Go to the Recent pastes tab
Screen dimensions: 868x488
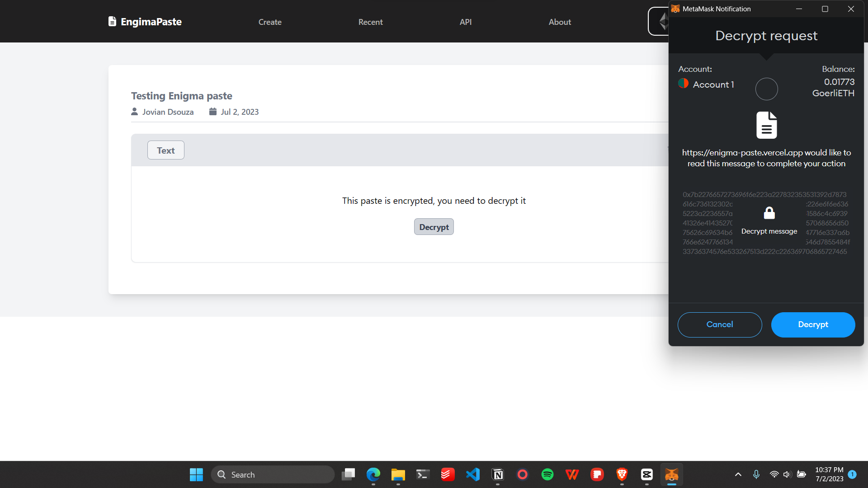[x=370, y=22]
